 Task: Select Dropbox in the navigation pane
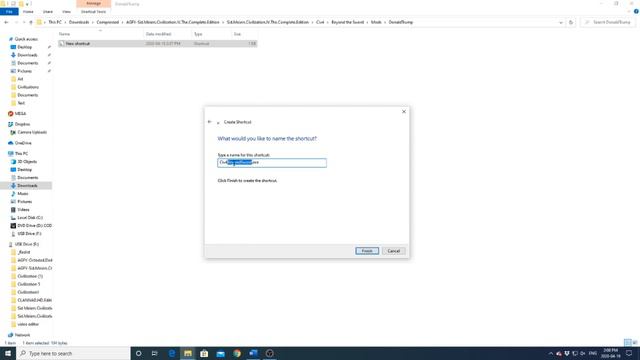click(22, 124)
